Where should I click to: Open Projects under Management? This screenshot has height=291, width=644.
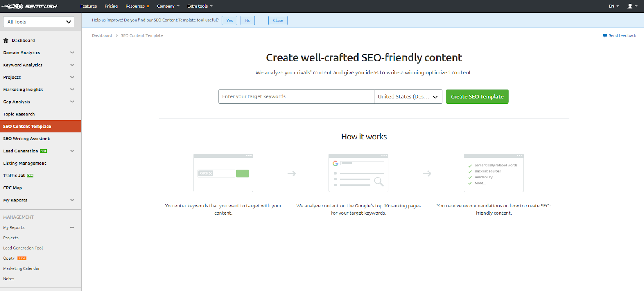[11, 238]
